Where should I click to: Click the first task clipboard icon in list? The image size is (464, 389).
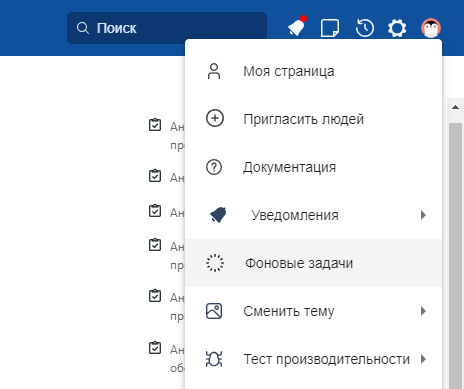coord(155,125)
